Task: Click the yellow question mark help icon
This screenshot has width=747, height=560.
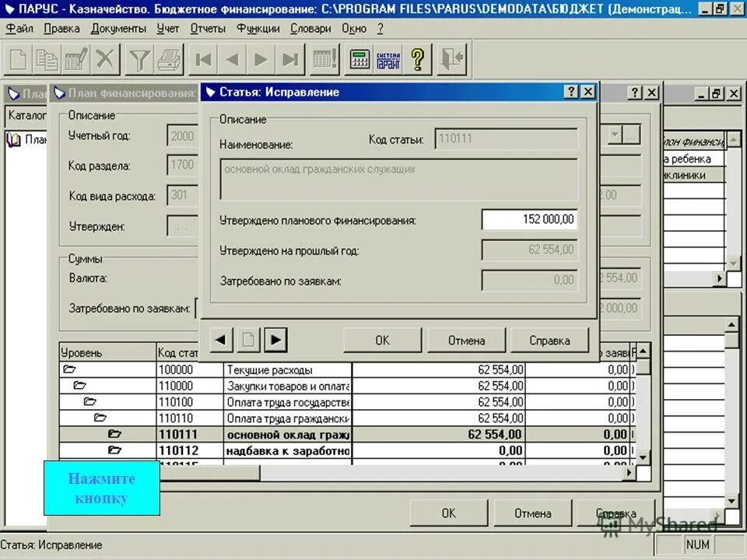Action: pos(417,60)
